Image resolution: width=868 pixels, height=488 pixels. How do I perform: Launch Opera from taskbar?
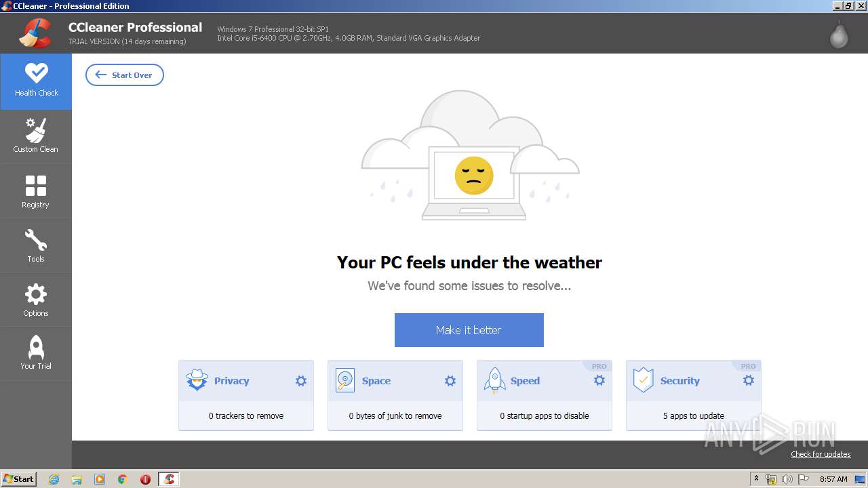[x=145, y=479]
